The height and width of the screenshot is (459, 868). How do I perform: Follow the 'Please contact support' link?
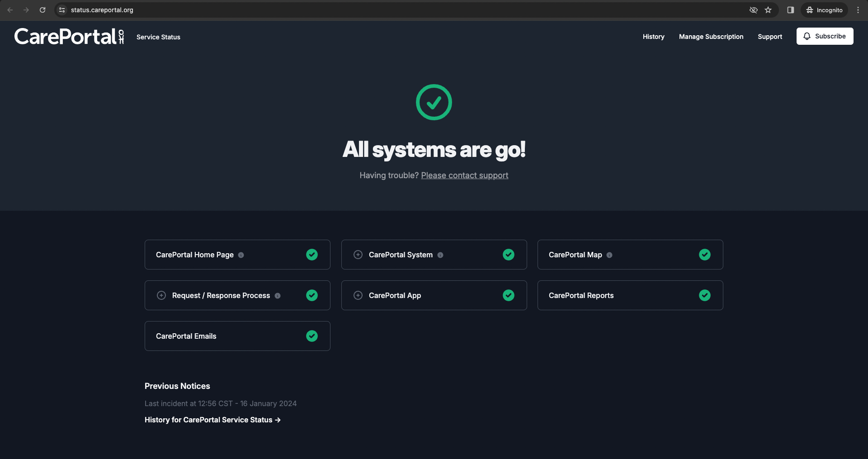pos(465,175)
